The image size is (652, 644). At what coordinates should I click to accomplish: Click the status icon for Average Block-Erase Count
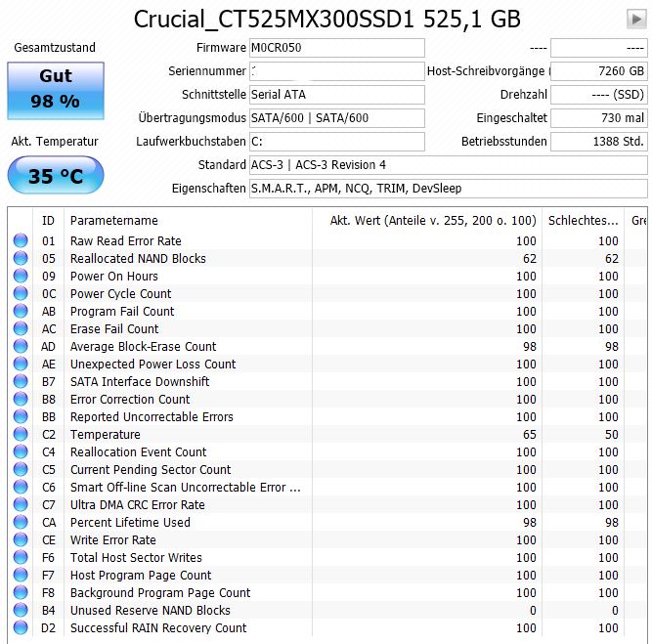coord(21,346)
